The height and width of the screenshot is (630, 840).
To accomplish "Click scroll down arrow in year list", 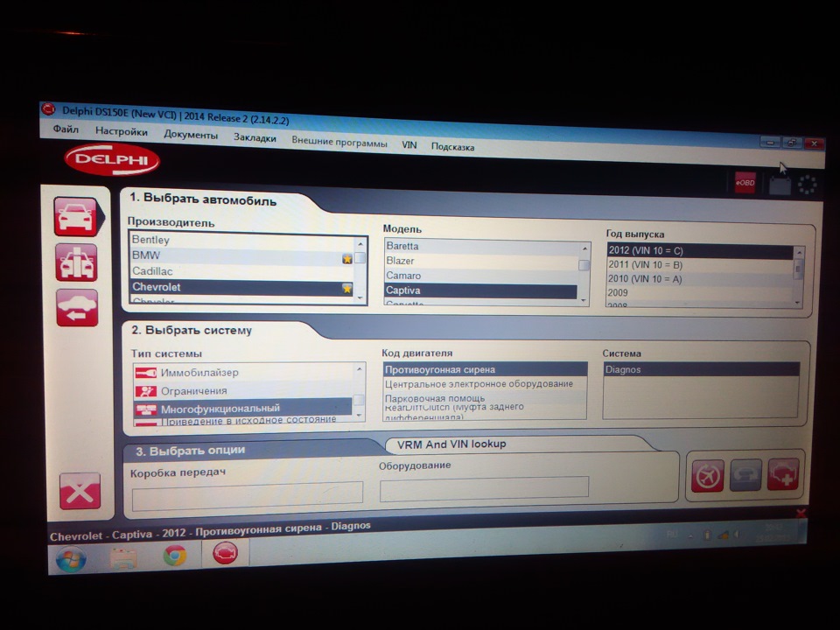I will pos(798,302).
